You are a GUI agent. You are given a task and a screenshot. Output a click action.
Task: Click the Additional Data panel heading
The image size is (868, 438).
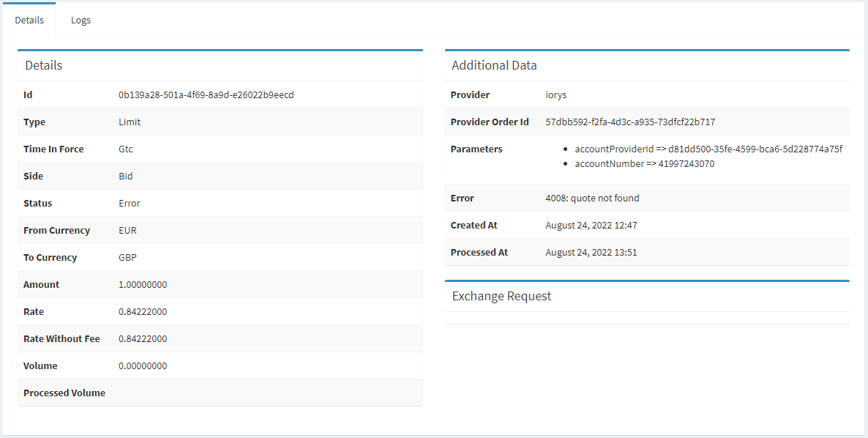click(494, 65)
